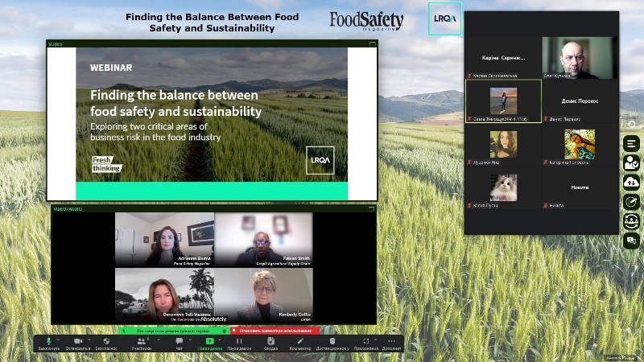This screenshot has height=362, width=644.
Task: Select Kimberly Coffin's video feed
Action: [263, 295]
